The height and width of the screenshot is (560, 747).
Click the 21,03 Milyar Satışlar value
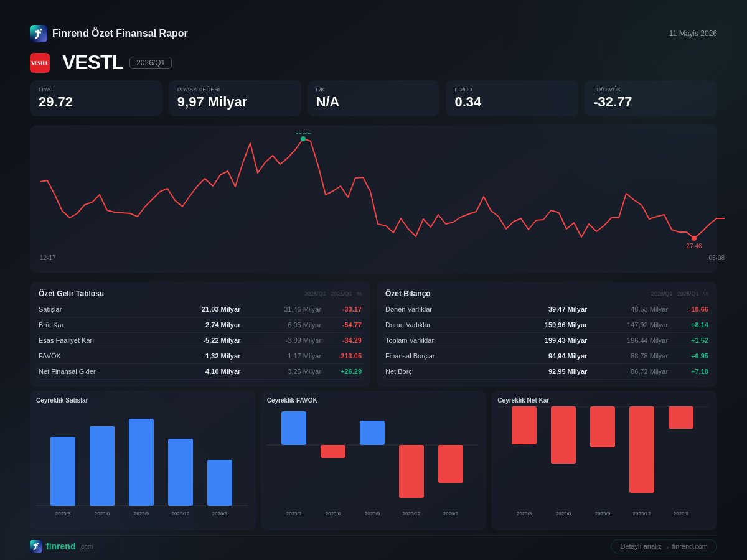(221, 309)
